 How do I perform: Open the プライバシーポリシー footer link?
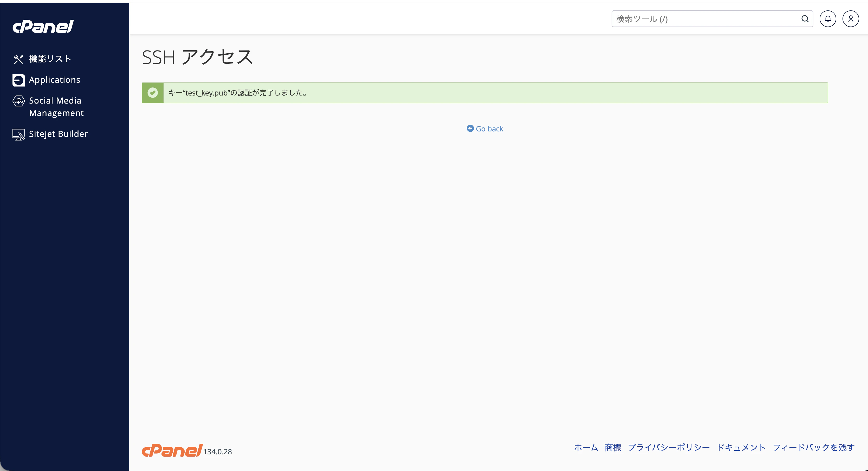coord(669,447)
